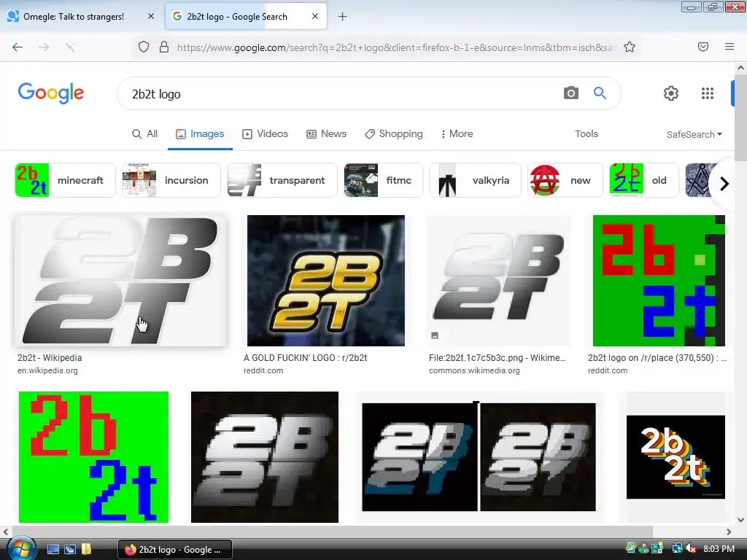Click the horizontal scrollbar right arrow
Screen dimensions: 747x560
coord(729,532)
